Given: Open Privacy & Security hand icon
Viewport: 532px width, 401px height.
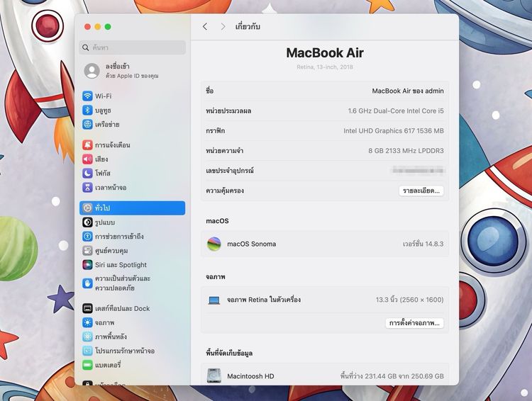Looking at the screenshot, I should coord(87,283).
